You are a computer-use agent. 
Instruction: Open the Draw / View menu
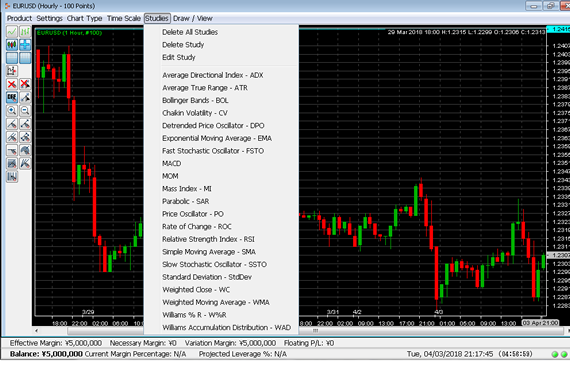(x=193, y=18)
